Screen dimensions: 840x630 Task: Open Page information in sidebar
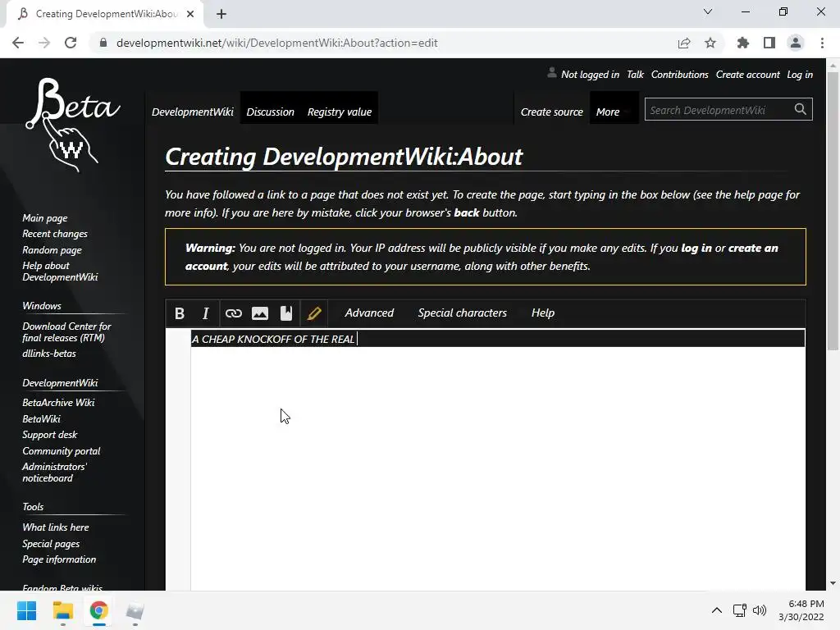pos(59,559)
